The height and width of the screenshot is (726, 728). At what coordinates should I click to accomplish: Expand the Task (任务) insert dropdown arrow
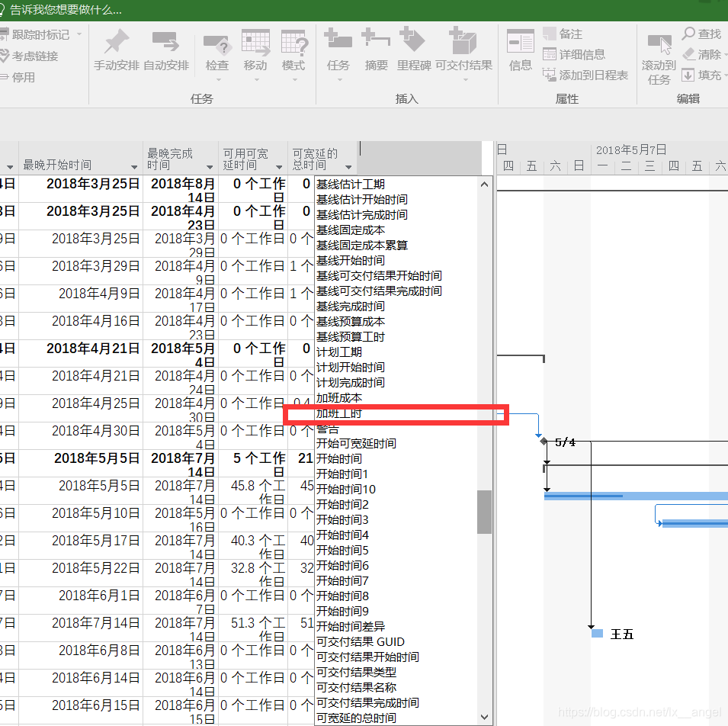tap(339, 80)
